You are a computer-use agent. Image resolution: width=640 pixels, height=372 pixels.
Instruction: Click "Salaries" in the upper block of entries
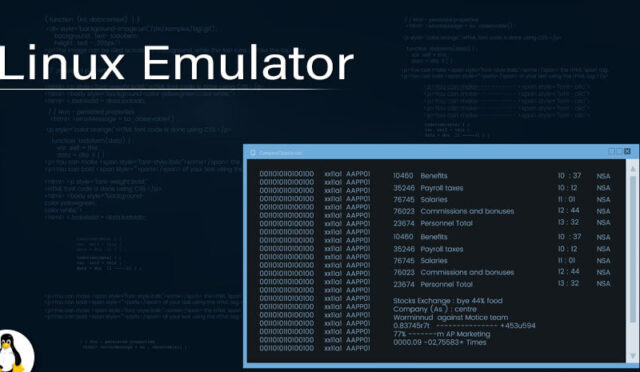tap(434, 200)
